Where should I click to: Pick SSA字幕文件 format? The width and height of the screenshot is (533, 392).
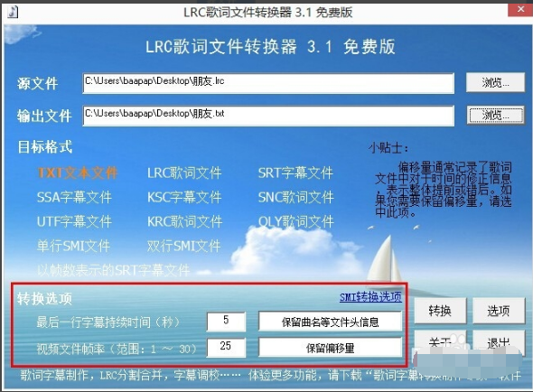pyautogui.click(x=74, y=197)
